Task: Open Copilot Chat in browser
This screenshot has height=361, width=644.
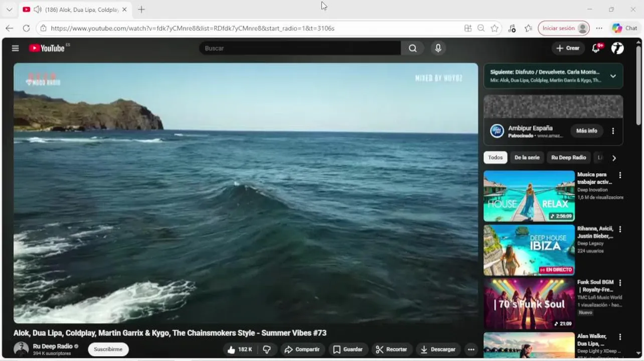Action: [624, 28]
